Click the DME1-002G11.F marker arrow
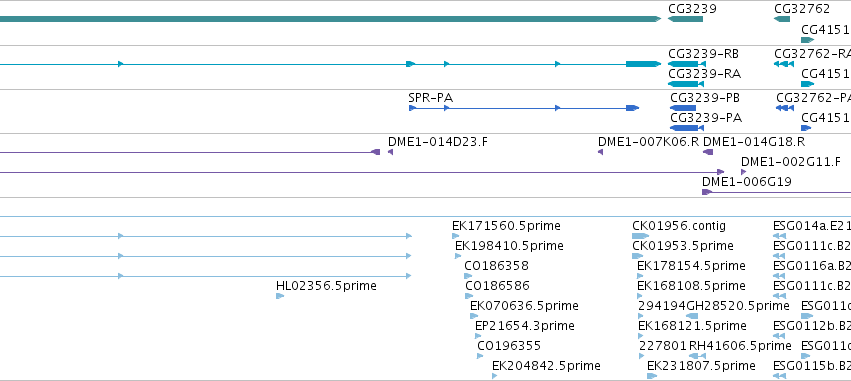 tap(744, 172)
